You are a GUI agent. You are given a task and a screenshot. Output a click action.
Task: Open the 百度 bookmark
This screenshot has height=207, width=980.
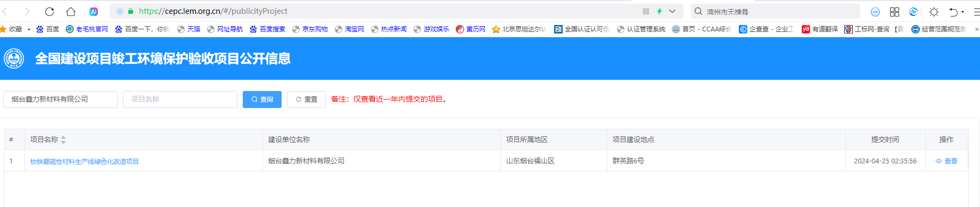(48, 29)
